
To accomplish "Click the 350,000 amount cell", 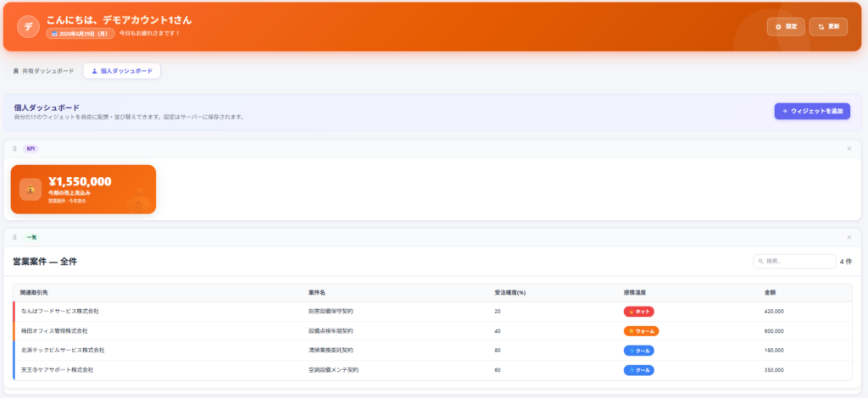I will coord(774,370).
